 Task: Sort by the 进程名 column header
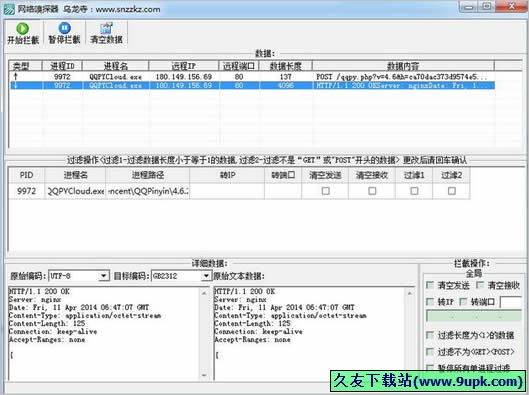[115, 66]
